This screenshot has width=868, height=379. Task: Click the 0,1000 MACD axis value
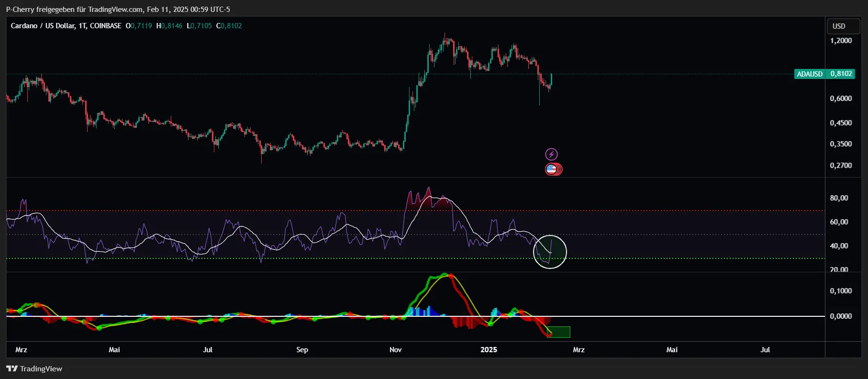[841, 291]
